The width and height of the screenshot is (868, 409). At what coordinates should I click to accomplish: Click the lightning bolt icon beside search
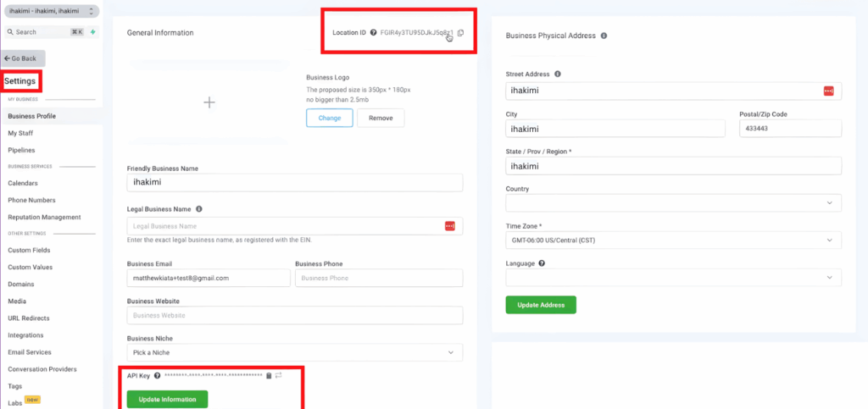pyautogui.click(x=92, y=32)
